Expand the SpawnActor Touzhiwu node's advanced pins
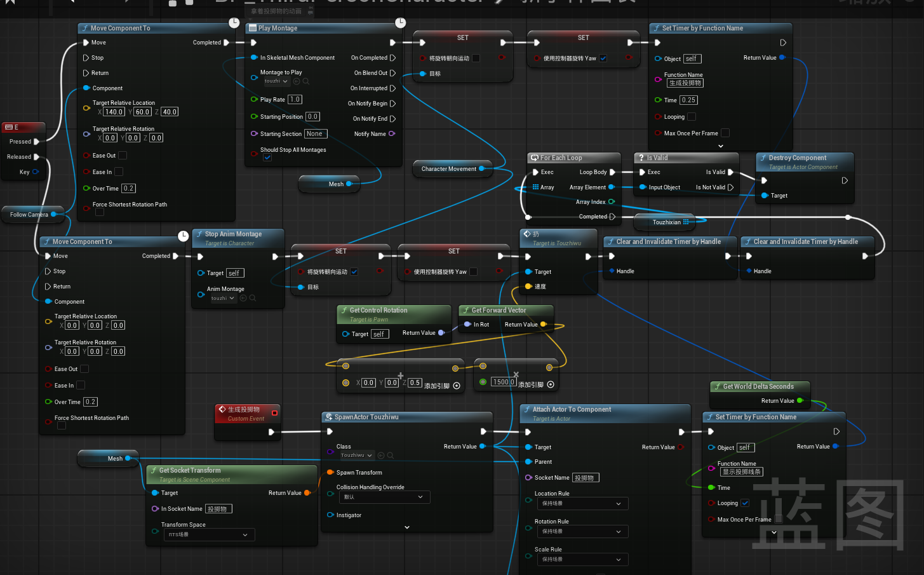 407,527
